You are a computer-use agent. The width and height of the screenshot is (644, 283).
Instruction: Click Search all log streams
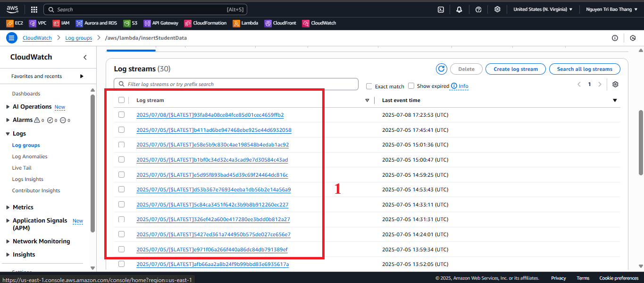[x=585, y=69]
